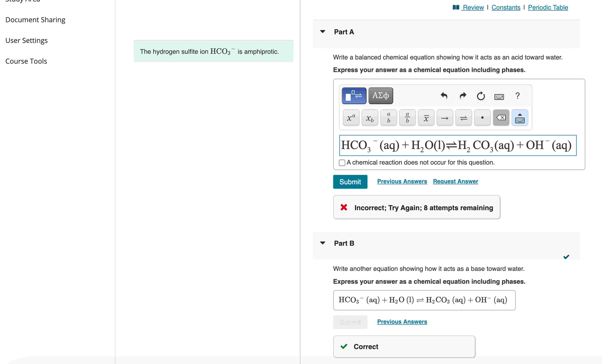This screenshot has width=602, height=364.
Task: Switch to Greek symbols tab
Action: point(380,95)
